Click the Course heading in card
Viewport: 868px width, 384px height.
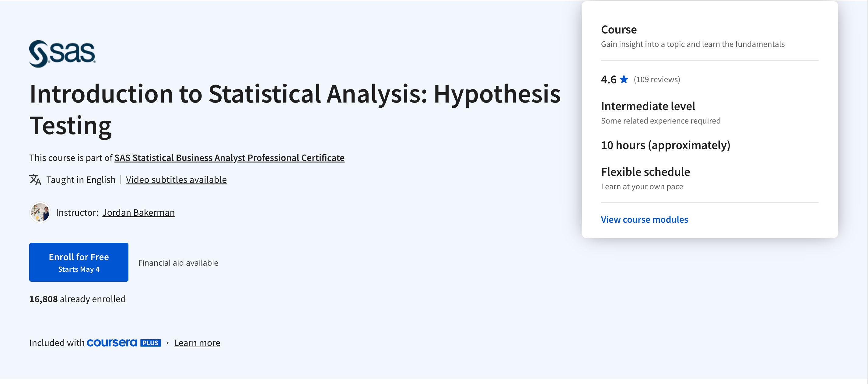click(x=619, y=30)
